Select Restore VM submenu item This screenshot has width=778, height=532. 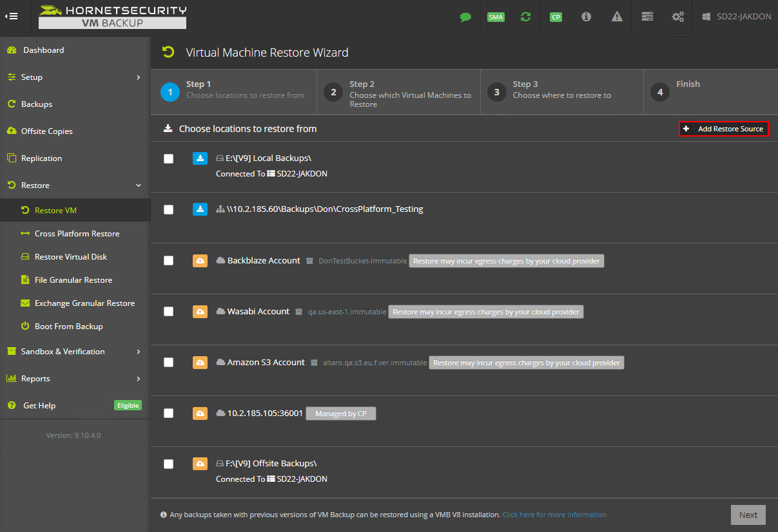coord(75,211)
